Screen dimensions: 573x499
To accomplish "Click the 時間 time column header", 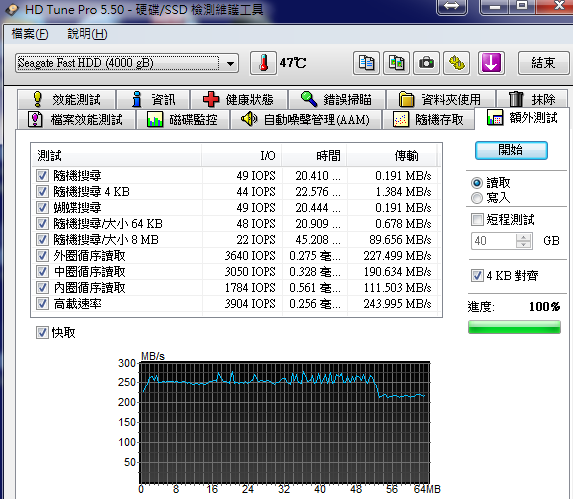I will (314, 156).
